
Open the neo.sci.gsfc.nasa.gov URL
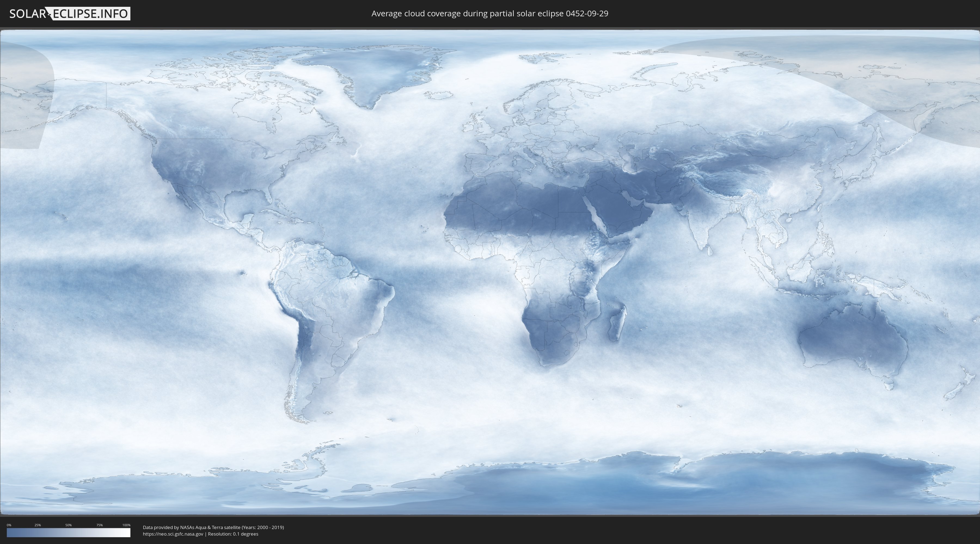tap(173, 534)
